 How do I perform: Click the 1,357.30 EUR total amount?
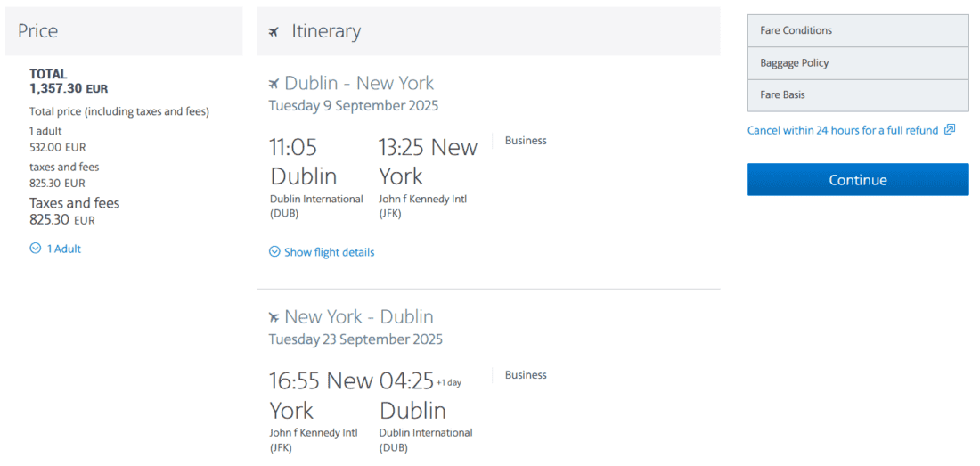(x=69, y=89)
